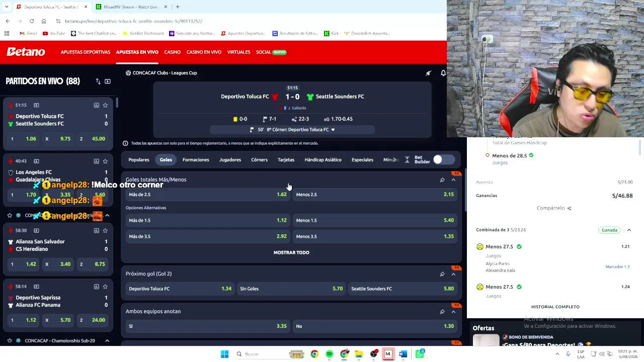Click the Betano logo
Viewport: 644px width, 362px height.
(26, 52)
